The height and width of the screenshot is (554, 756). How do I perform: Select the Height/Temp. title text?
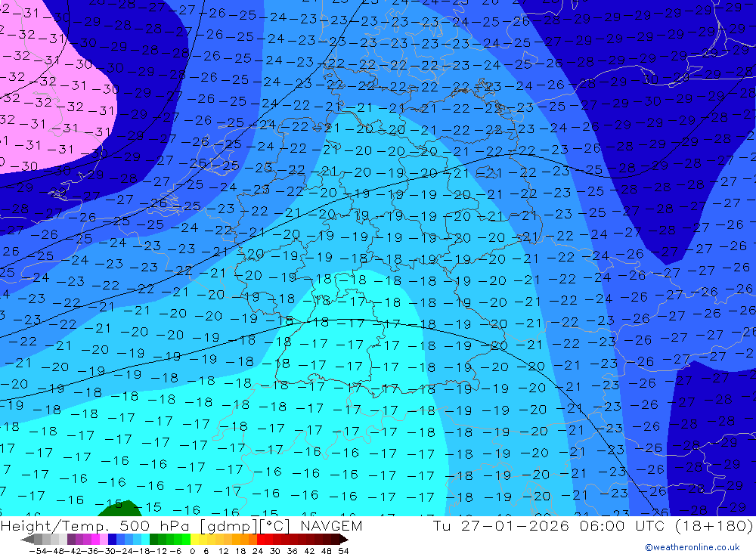[55, 526]
